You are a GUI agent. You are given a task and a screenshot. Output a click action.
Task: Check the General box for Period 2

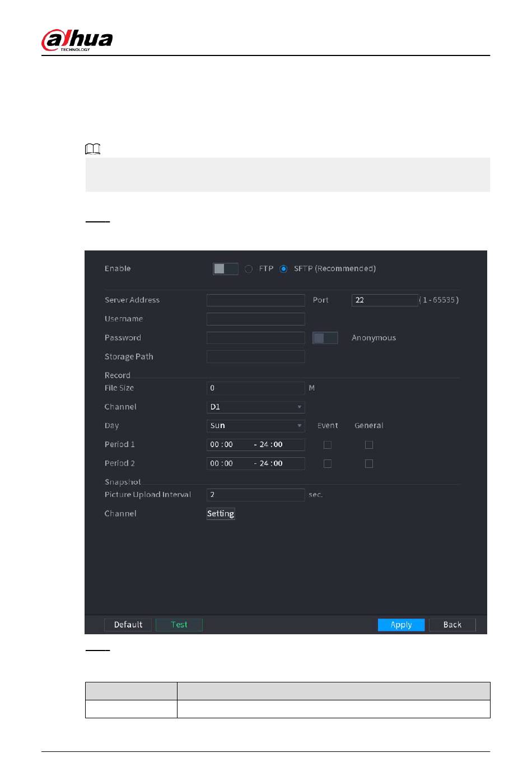[x=369, y=464]
